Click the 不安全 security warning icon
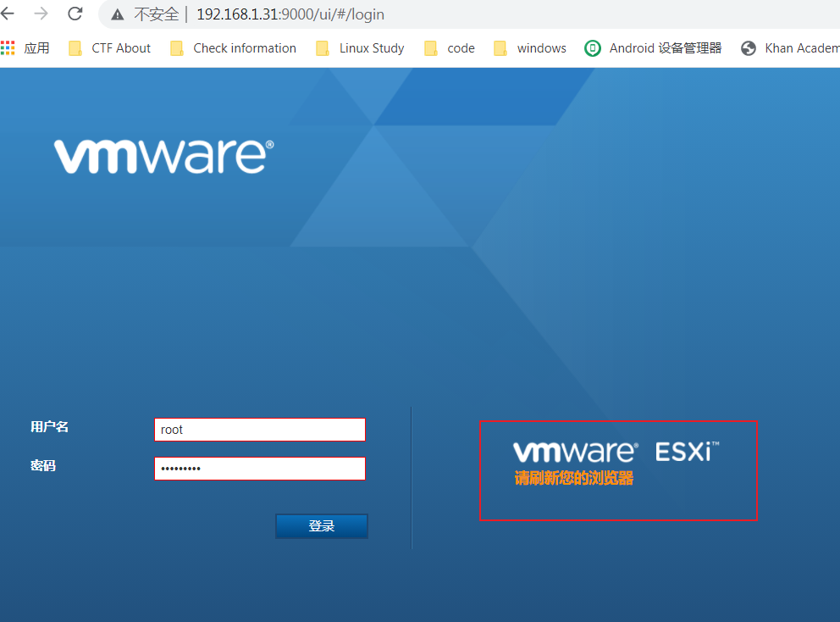The width and height of the screenshot is (840, 622). [x=117, y=14]
